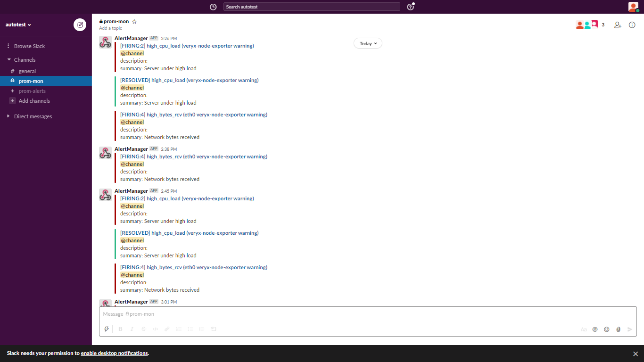Image resolution: width=644 pixels, height=362 pixels.
Task: Open the mention someone @ icon
Action: (595, 329)
